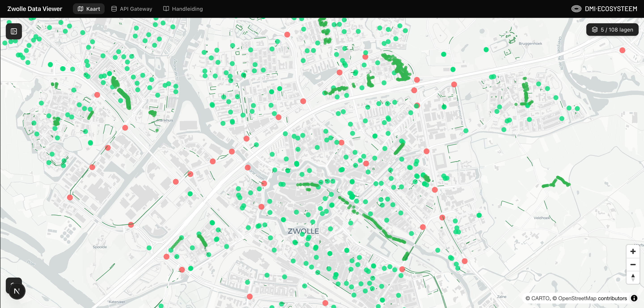The image size is (644, 308).
Task: Zoom in with the plus control
Action: (633, 251)
